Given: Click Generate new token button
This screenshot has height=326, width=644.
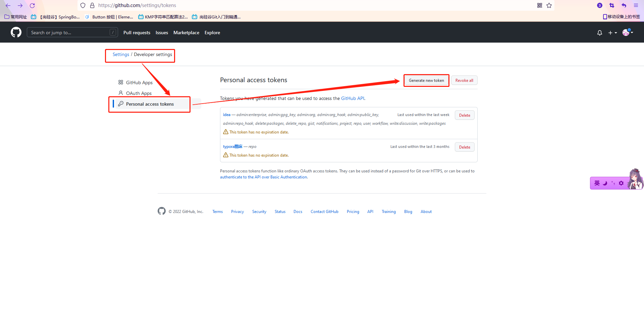Looking at the screenshot, I should click(x=426, y=80).
